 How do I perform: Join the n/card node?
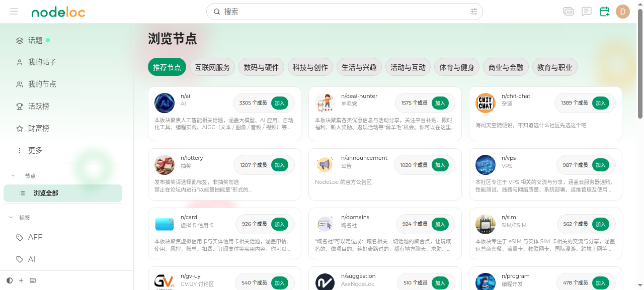[280, 224]
